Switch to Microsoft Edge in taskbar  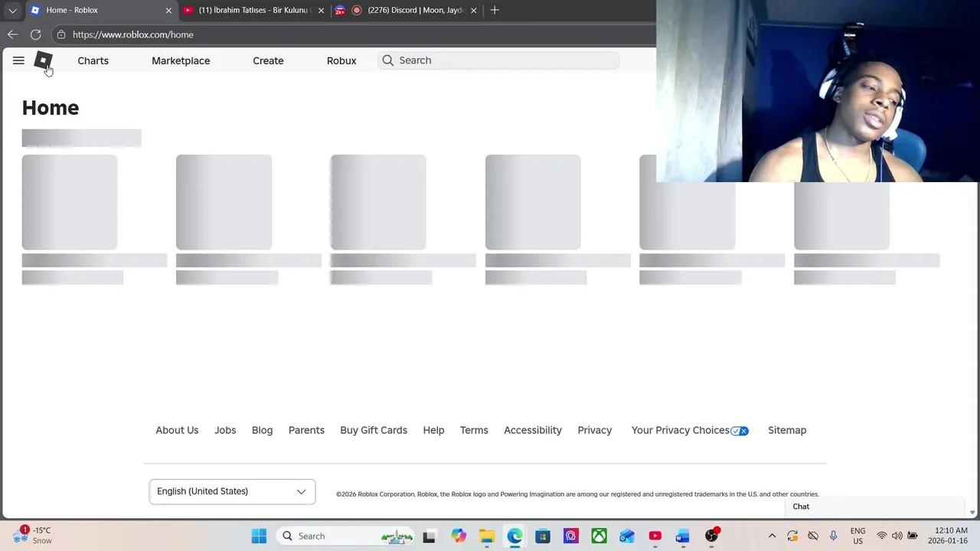[514, 536]
